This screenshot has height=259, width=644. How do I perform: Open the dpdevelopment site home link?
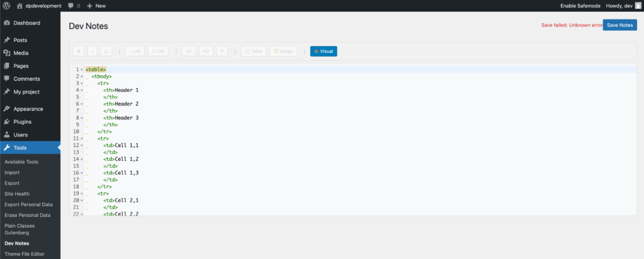[x=39, y=6]
